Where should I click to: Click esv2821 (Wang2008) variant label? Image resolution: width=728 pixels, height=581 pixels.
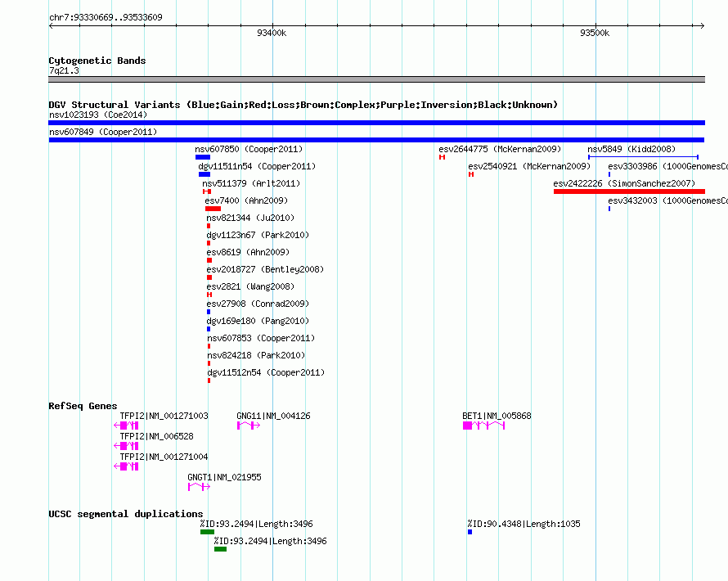click(250, 286)
